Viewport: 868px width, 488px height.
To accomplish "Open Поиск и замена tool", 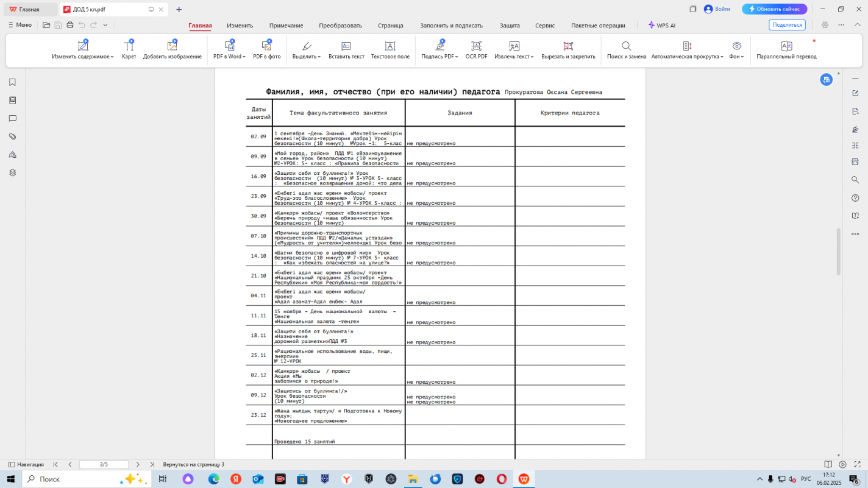I will point(626,46).
